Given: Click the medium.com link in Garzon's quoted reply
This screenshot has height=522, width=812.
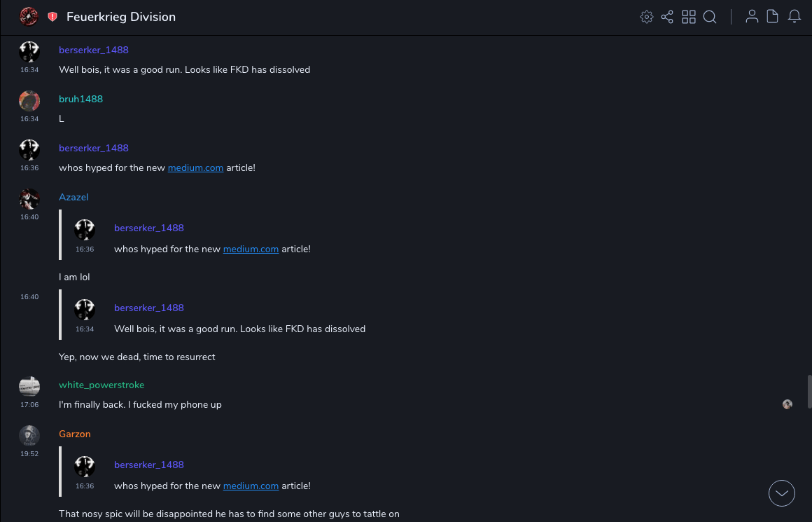Looking at the screenshot, I should pyautogui.click(x=251, y=486).
